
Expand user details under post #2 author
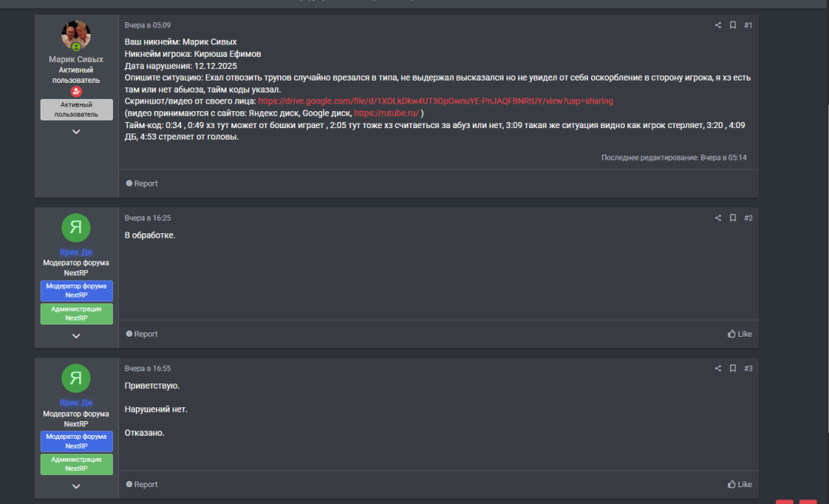tap(76, 336)
